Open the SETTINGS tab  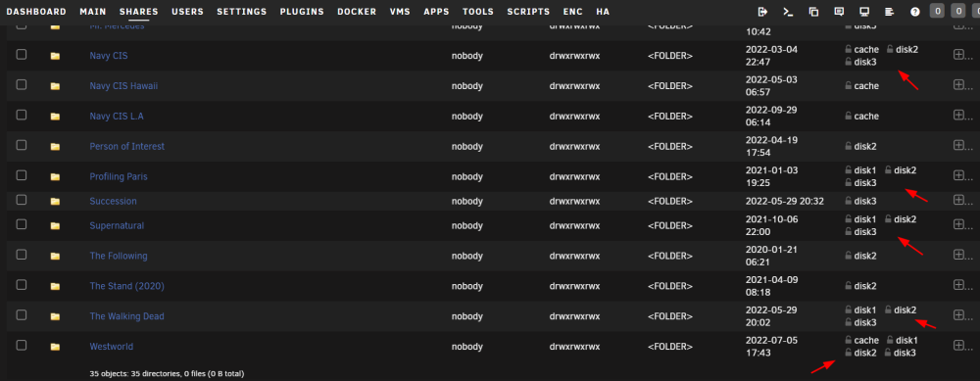(x=242, y=12)
